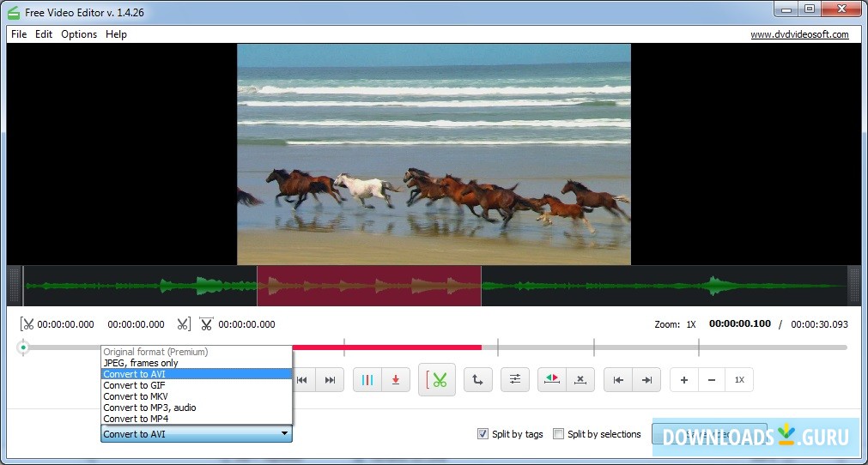Choose Convert to MP3, audio option
The width and height of the screenshot is (868, 465).
[x=197, y=408]
